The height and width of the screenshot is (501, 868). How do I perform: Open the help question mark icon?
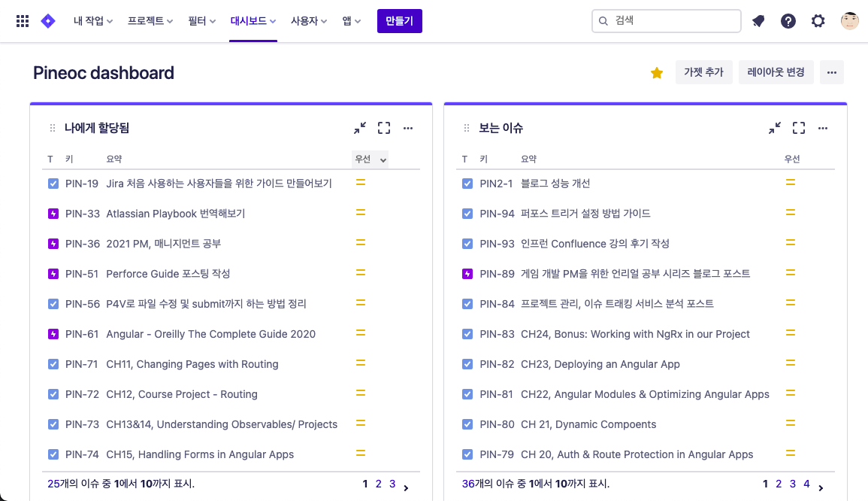(x=788, y=21)
